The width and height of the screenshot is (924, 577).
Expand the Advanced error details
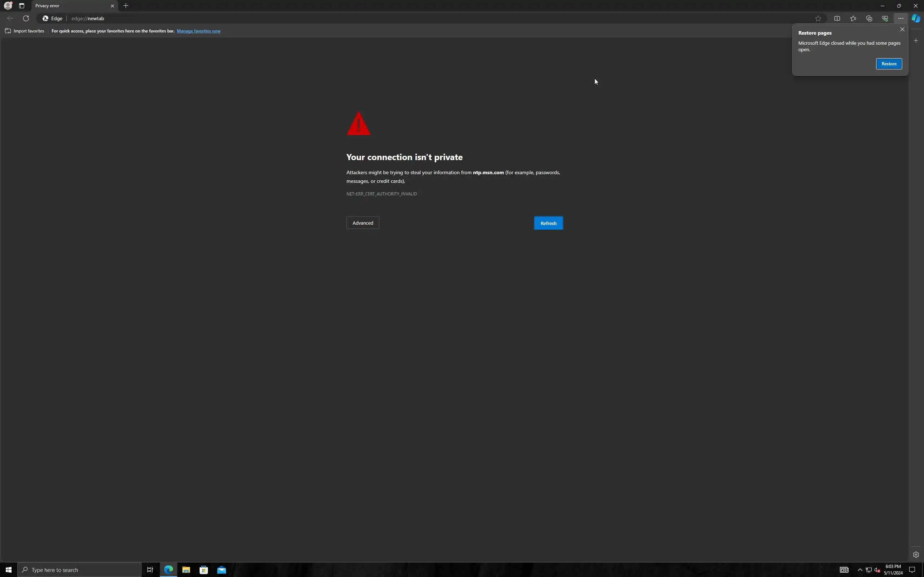coord(362,223)
